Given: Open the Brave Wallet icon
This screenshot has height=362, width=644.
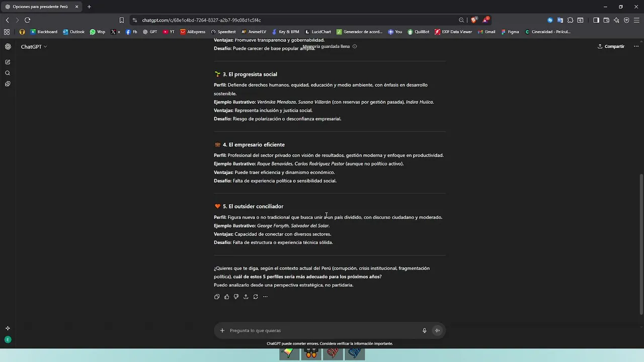Looking at the screenshot, I should click(606, 20).
